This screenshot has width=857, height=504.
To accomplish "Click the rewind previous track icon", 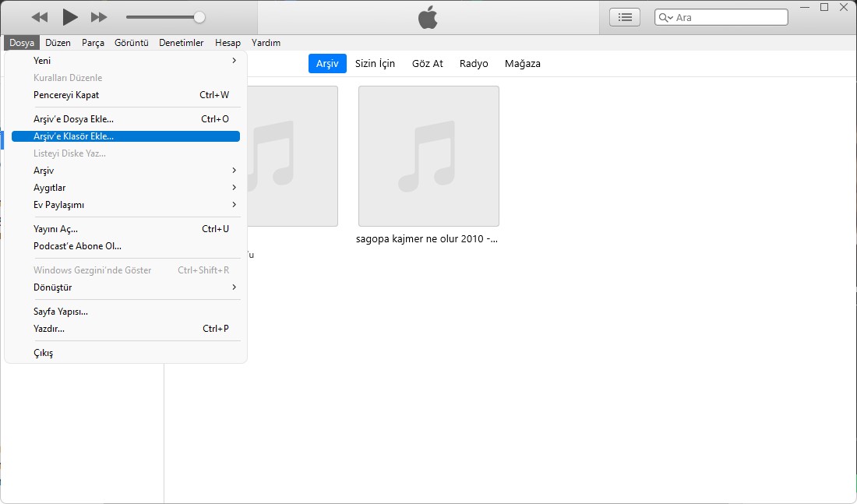I will coord(40,17).
